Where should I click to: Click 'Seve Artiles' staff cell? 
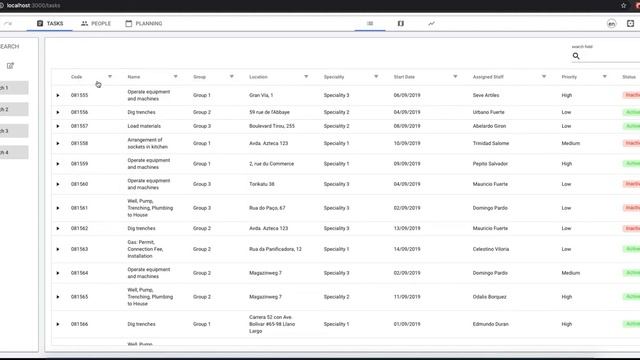coord(486,95)
